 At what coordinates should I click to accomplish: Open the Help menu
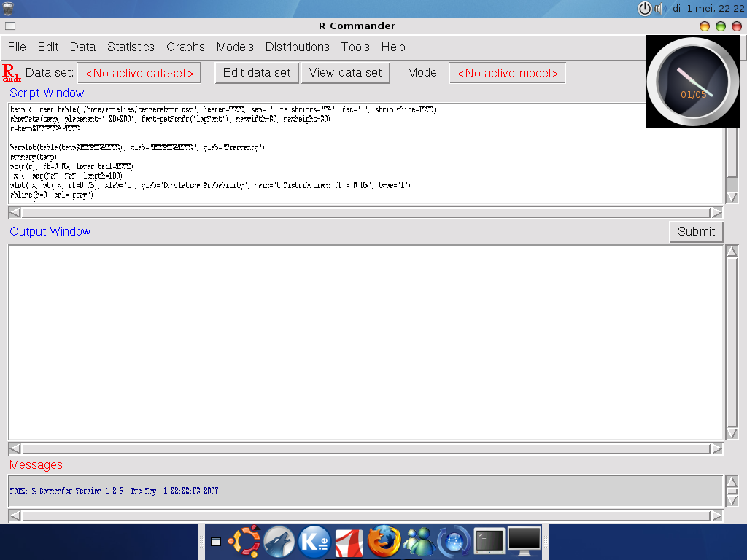[x=393, y=47]
